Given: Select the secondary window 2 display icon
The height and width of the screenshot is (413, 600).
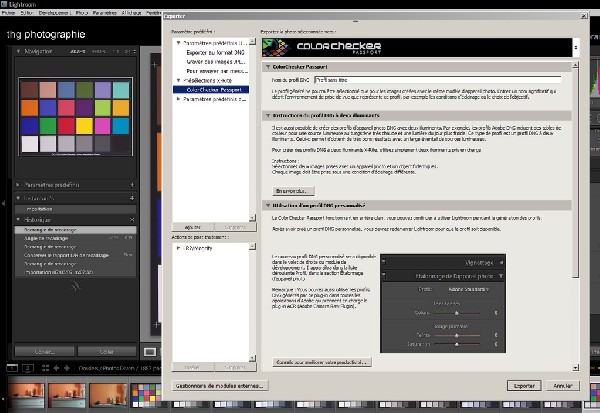Looking at the screenshot, I should point(28,368).
